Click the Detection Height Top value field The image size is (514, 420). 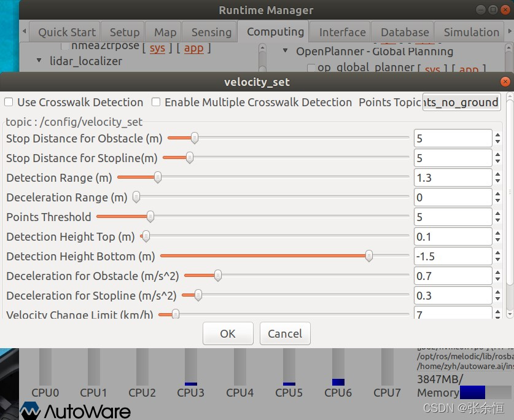[453, 237]
